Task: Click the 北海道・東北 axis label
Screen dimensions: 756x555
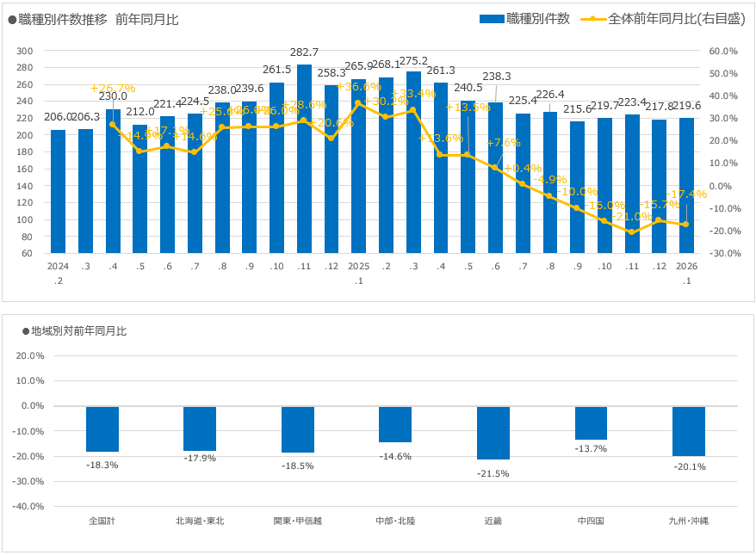Action: (x=200, y=521)
